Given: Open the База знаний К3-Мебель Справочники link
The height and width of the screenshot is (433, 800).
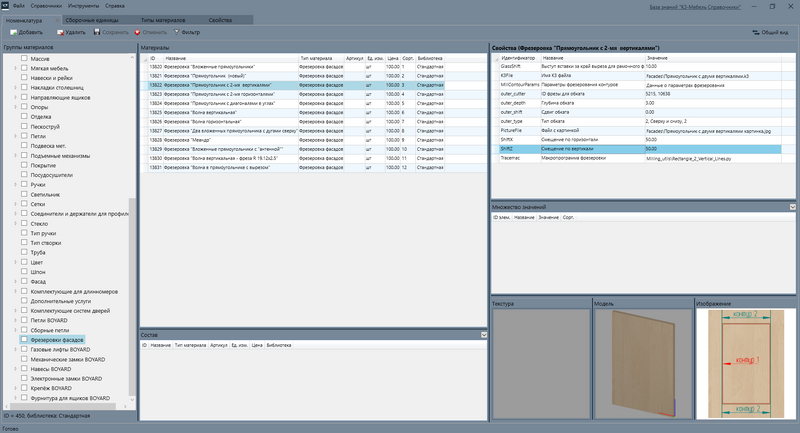Looking at the screenshot, I should 695,7.
